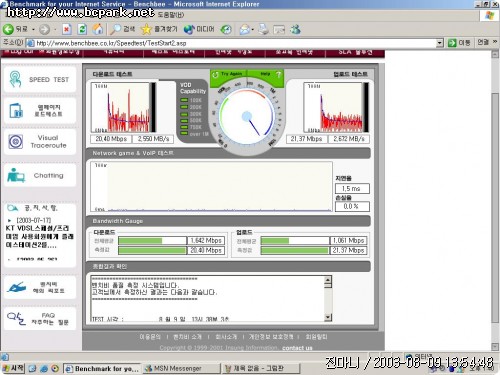500x375 pixels.
Task: Open the Mail envelope icon
Action: coord(244,30)
